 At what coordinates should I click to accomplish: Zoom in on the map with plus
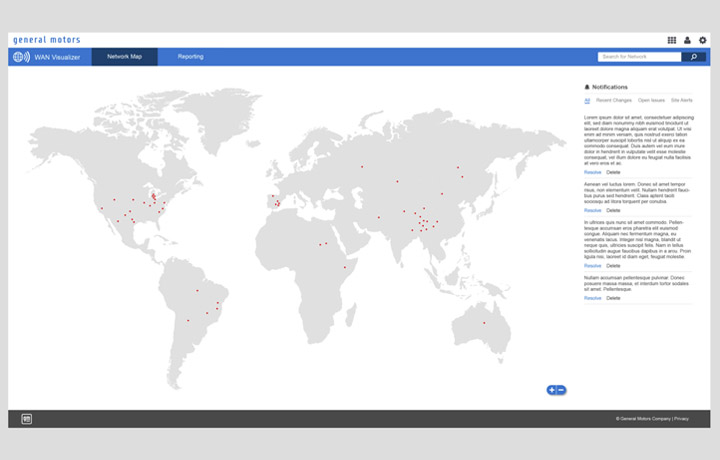click(x=551, y=390)
